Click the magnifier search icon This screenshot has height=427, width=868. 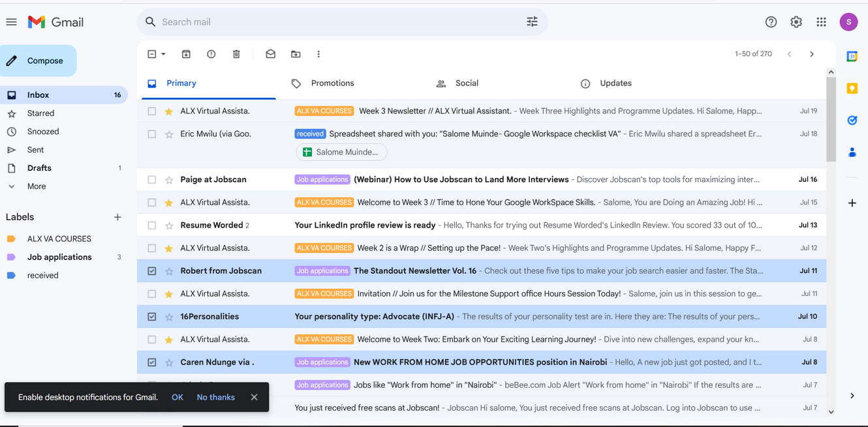(x=150, y=22)
